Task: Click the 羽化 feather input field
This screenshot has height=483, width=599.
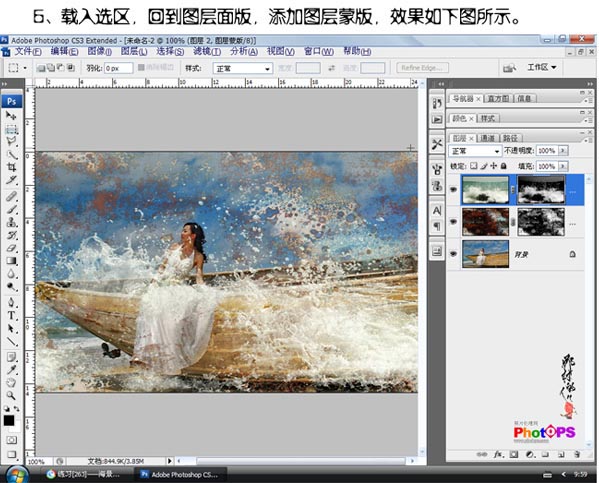Action: click(118, 68)
